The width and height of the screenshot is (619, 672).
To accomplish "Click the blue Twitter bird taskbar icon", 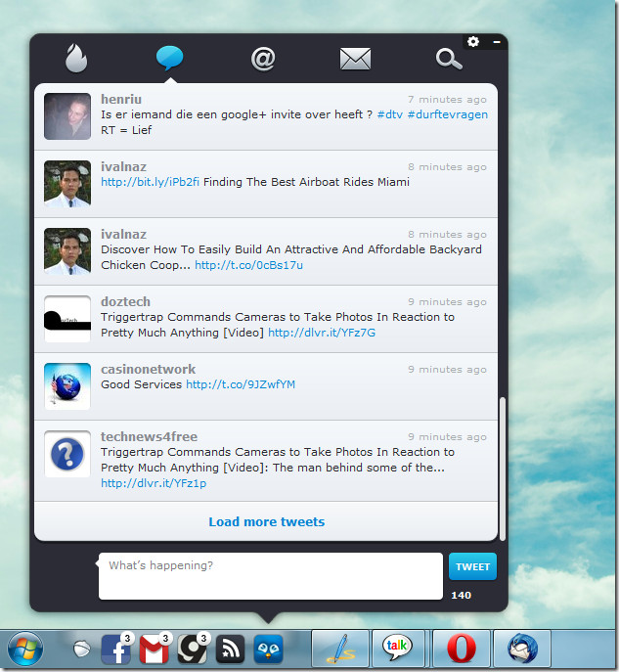I will pyautogui.click(x=268, y=650).
